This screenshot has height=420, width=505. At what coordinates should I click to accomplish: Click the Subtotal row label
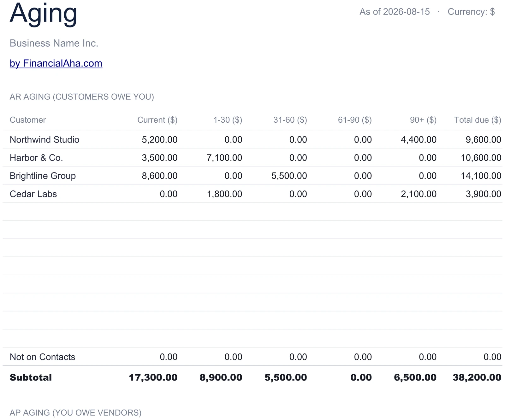pyautogui.click(x=31, y=377)
